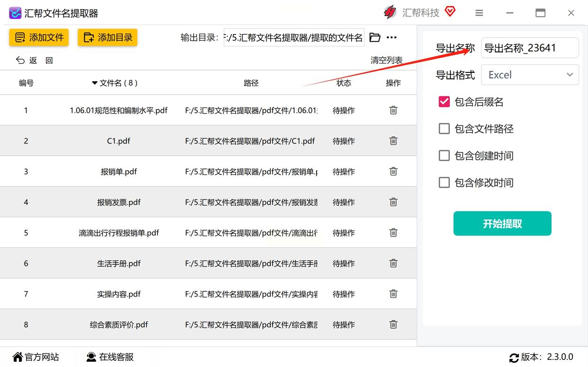The image size is (588, 367).
Task: Check the 包含修改时间 option
Action: (444, 183)
